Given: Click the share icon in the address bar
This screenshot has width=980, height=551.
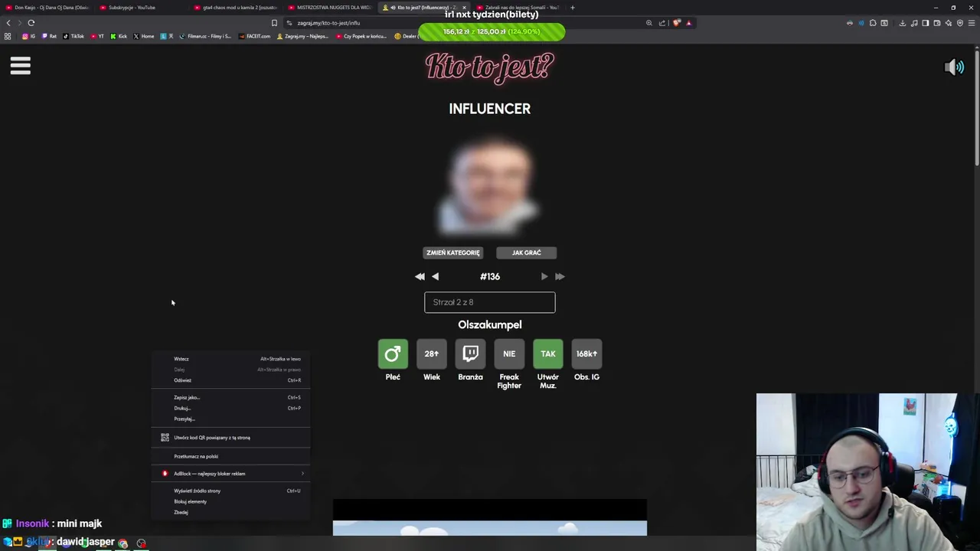Looking at the screenshot, I should coord(662,23).
